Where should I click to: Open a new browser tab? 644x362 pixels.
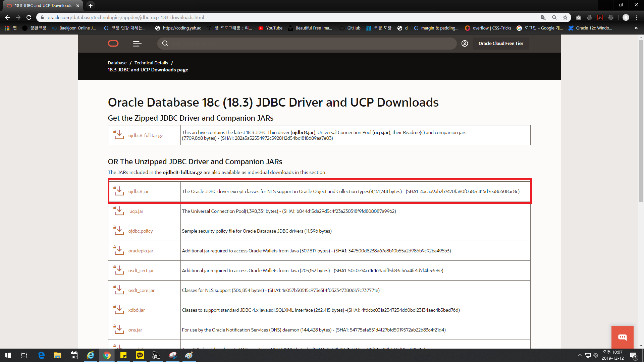coord(90,6)
